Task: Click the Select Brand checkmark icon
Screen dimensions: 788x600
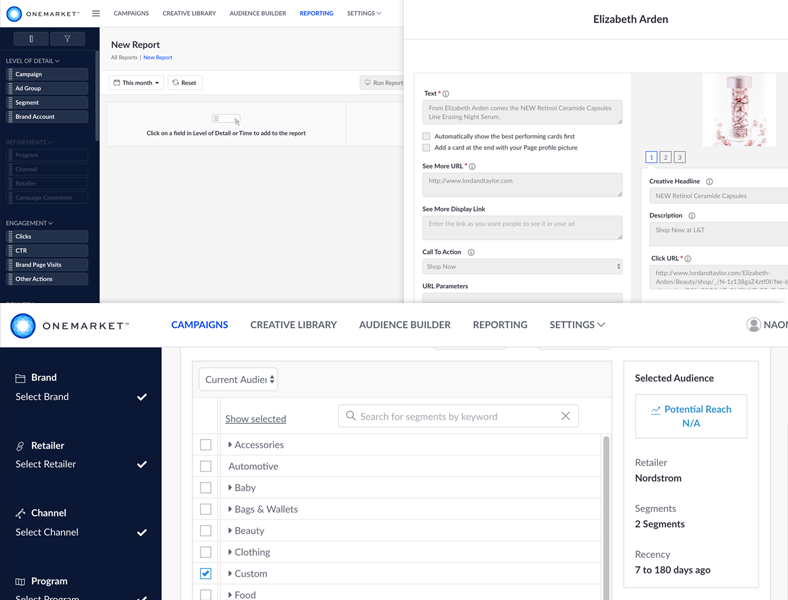Action: (x=142, y=397)
